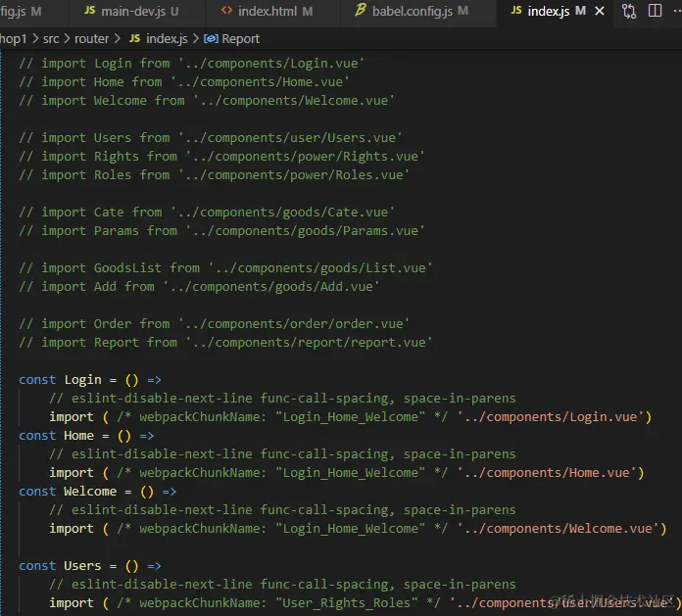Click Babel icon on babel.config.js tab

pos(361,10)
